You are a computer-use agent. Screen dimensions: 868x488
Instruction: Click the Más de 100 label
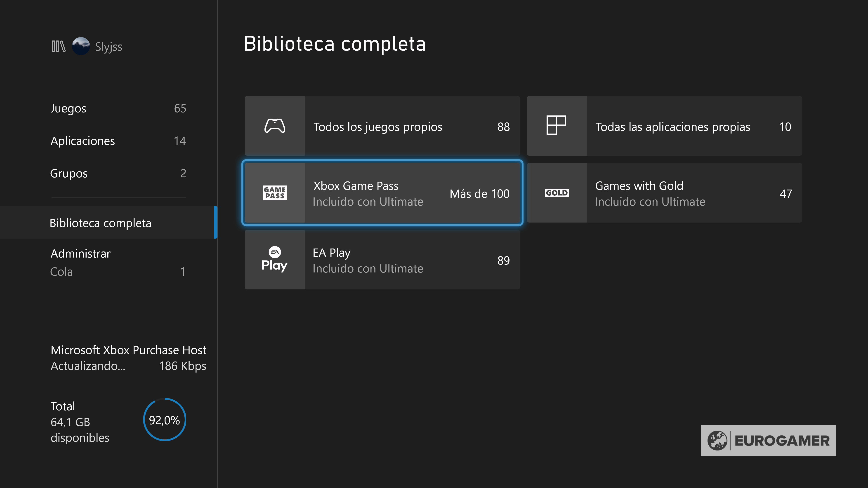(479, 194)
